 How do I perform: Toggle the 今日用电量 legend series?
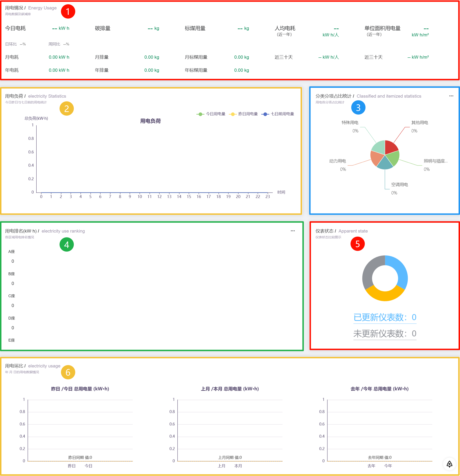tap(211, 114)
